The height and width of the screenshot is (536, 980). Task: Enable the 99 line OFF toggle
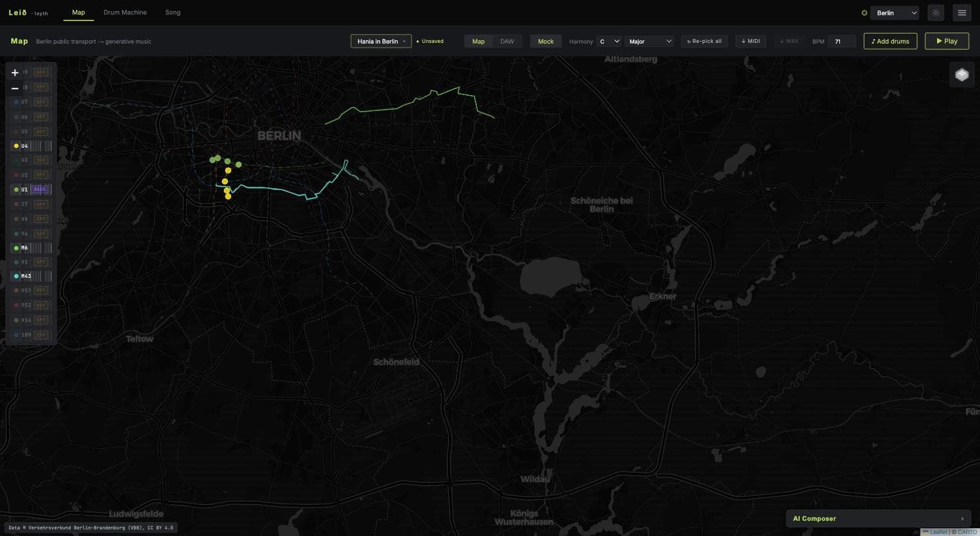[x=41, y=218]
